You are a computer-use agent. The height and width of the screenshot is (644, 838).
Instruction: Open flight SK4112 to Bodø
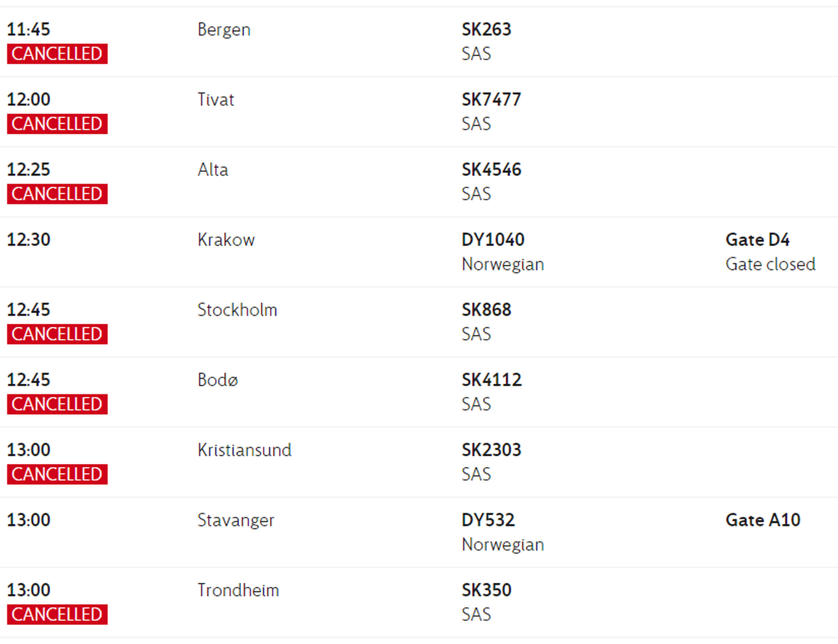click(x=419, y=392)
